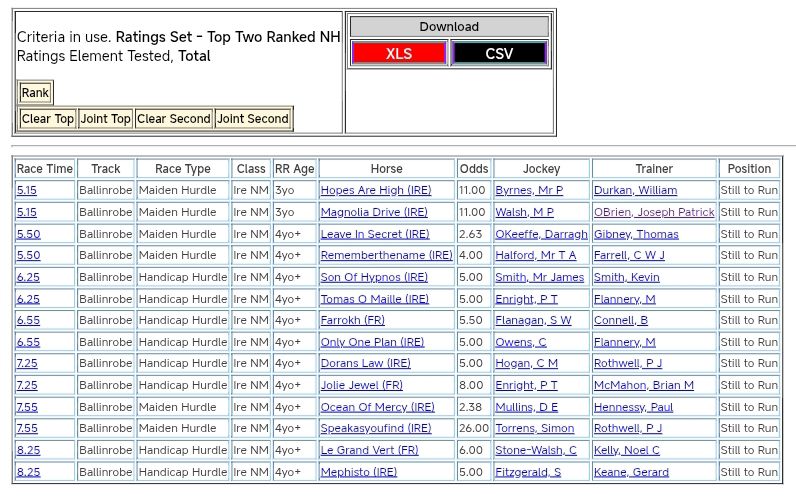Screen dimensions: 796x496
Task: Click the Odds column header
Action: pyautogui.click(x=474, y=169)
